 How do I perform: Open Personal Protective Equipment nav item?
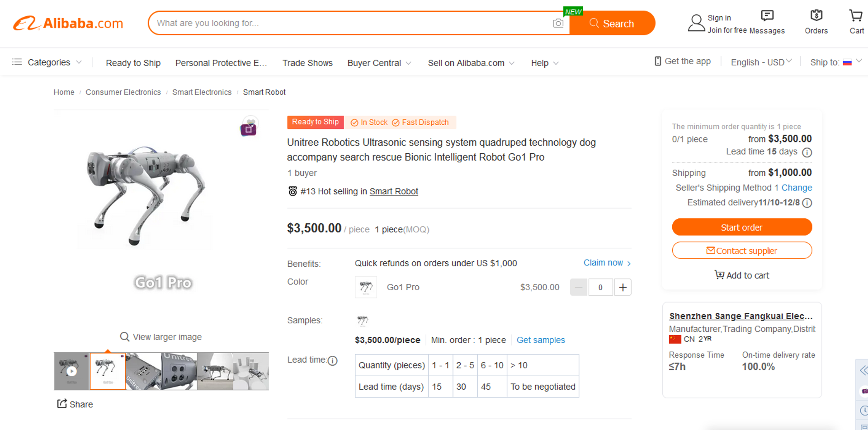[221, 63]
